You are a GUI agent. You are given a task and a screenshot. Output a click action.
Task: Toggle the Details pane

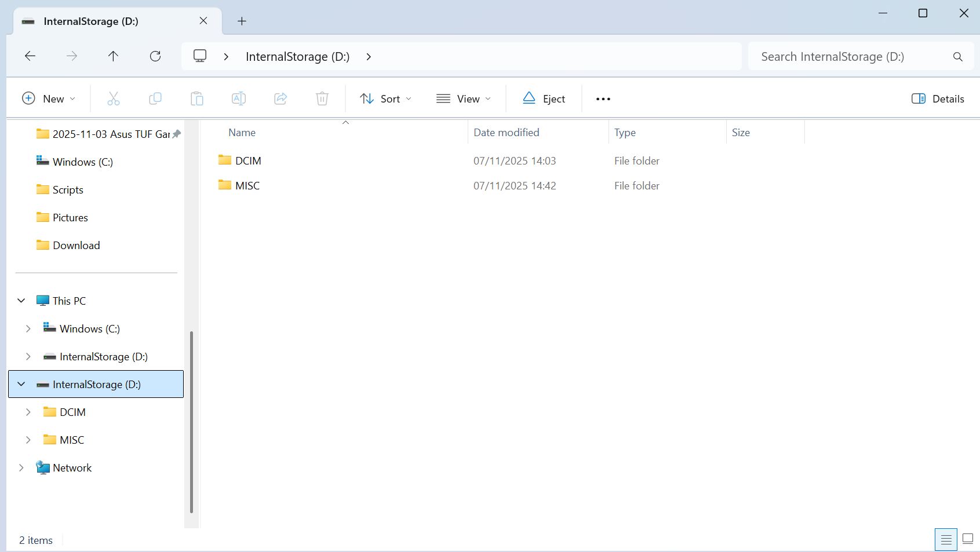click(937, 99)
